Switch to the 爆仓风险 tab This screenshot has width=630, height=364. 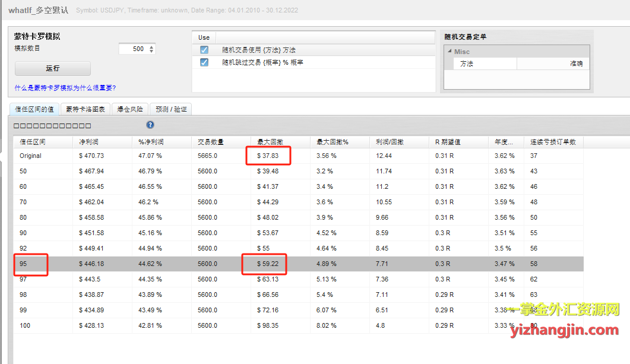[x=130, y=109]
